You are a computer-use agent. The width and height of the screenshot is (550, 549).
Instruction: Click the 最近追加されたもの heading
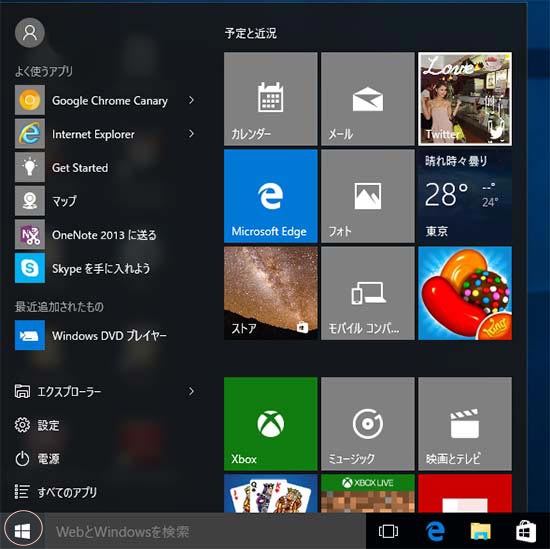pyautogui.click(x=59, y=307)
